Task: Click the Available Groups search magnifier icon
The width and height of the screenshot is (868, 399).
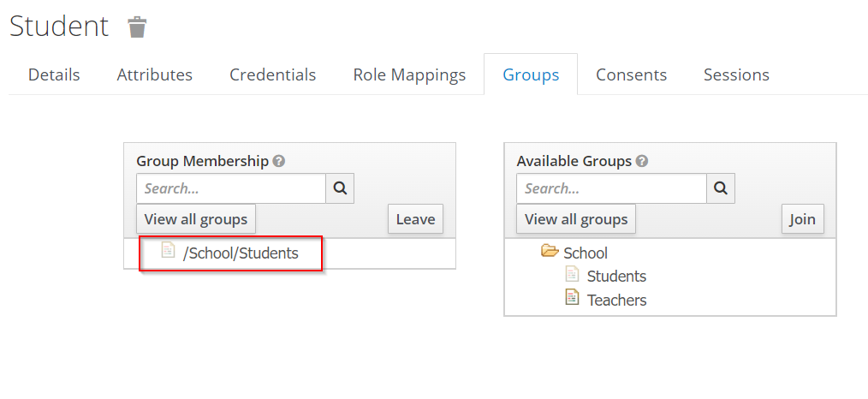Action: 720,188
